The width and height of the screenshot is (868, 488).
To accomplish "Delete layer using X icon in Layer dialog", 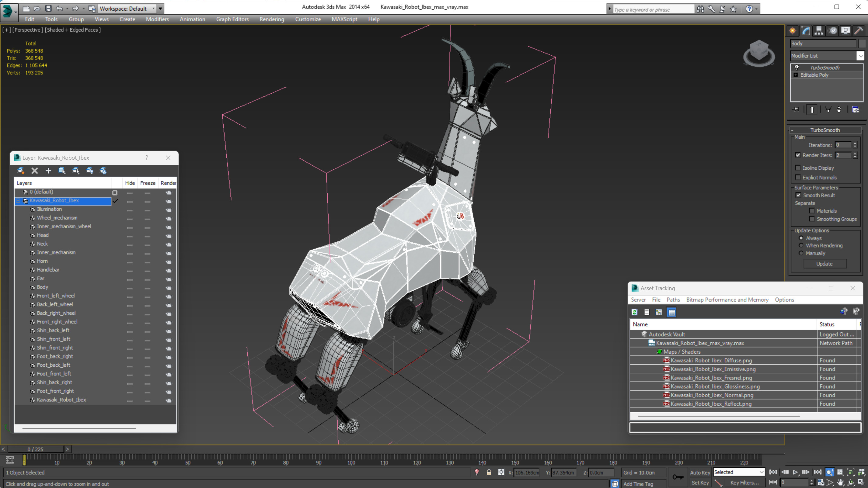I will click(x=34, y=171).
